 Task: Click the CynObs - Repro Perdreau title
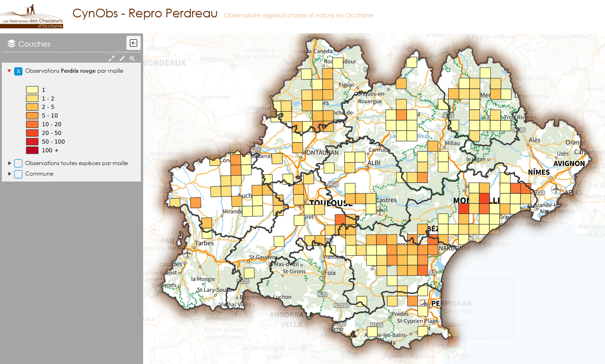pos(145,14)
